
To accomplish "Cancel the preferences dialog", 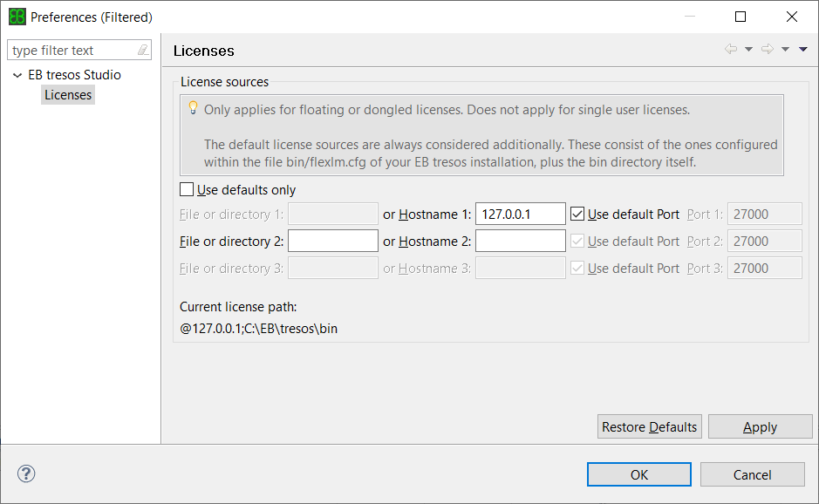I will pyautogui.click(x=752, y=473).
